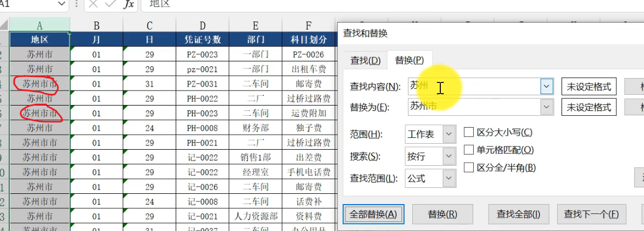Click cell containing 运费附加

click(309, 113)
